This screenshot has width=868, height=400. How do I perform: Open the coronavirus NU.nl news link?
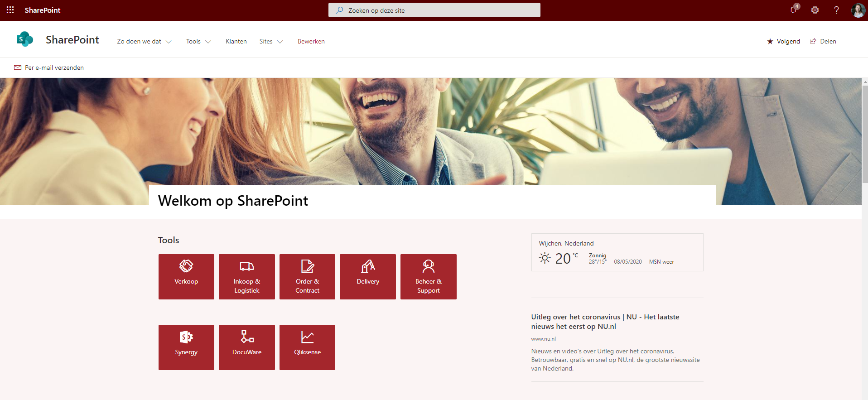[605, 322]
